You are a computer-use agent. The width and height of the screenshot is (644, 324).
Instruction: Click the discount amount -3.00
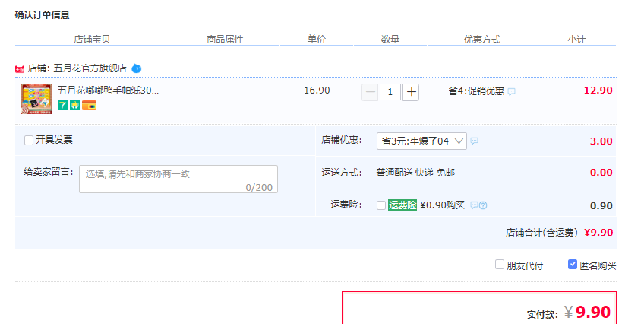click(x=599, y=141)
